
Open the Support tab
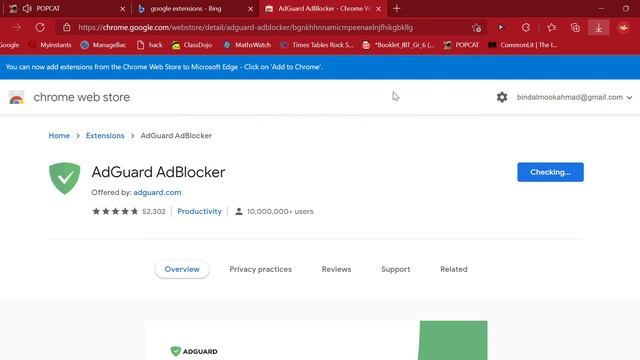coord(396,269)
